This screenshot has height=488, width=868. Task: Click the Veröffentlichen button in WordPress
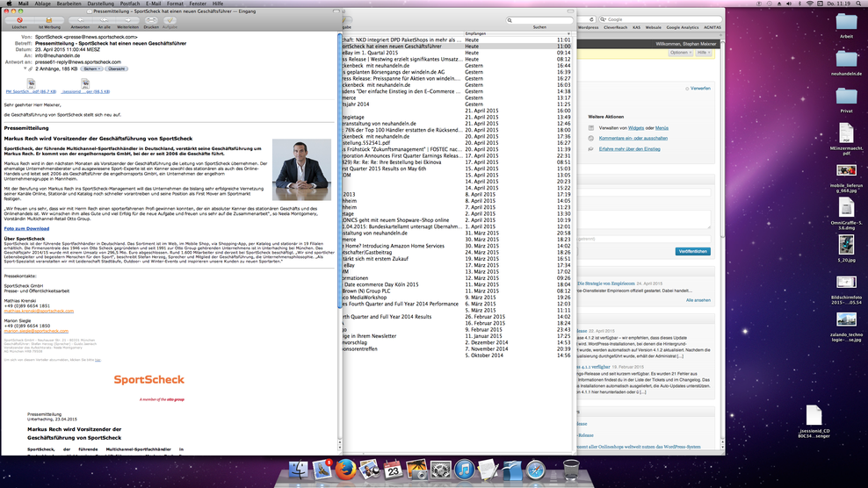pyautogui.click(x=692, y=251)
